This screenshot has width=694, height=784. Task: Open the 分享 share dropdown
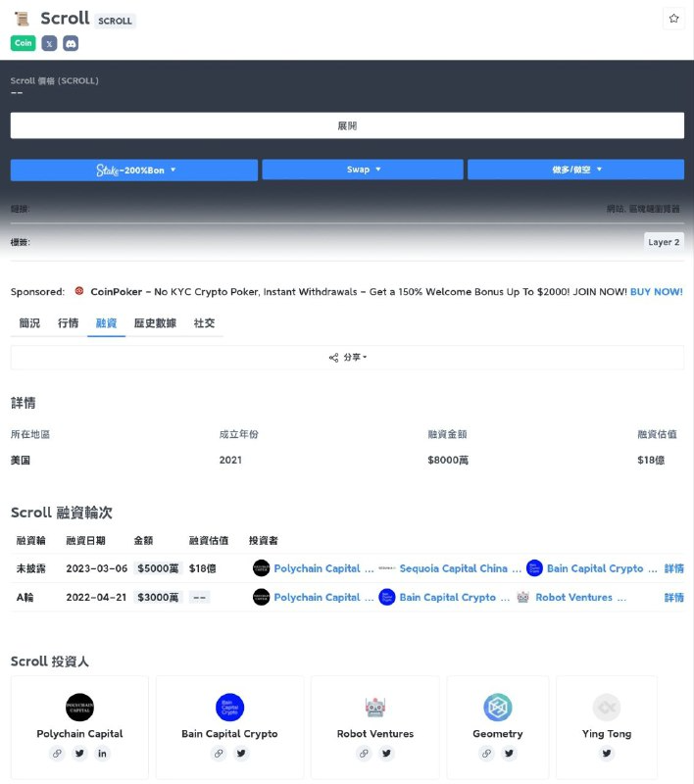point(348,357)
